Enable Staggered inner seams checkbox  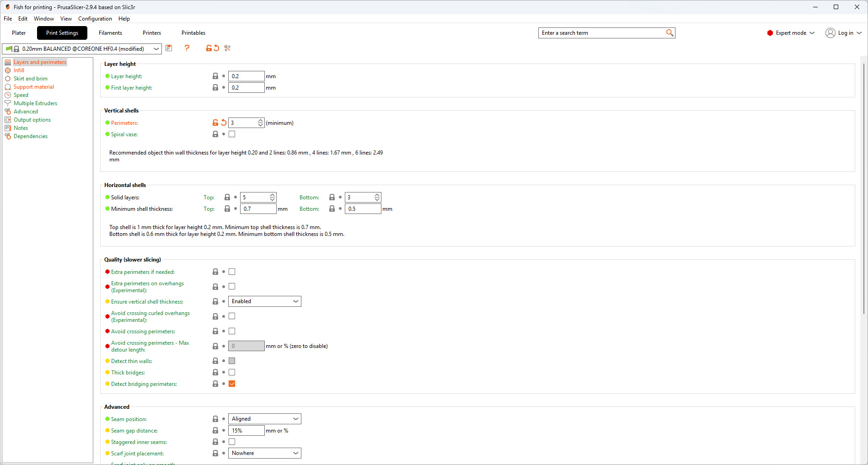tap(232, 442)
